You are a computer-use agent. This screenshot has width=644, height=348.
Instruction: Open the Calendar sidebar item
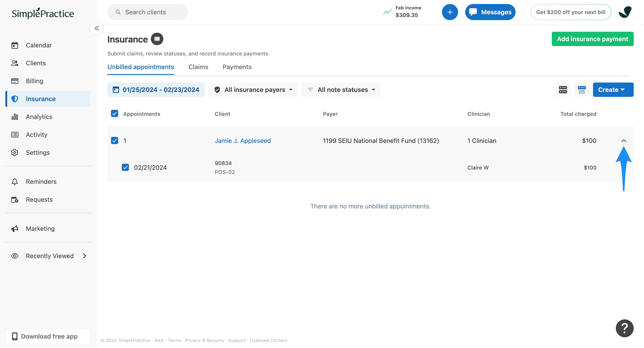coord(48,45)
